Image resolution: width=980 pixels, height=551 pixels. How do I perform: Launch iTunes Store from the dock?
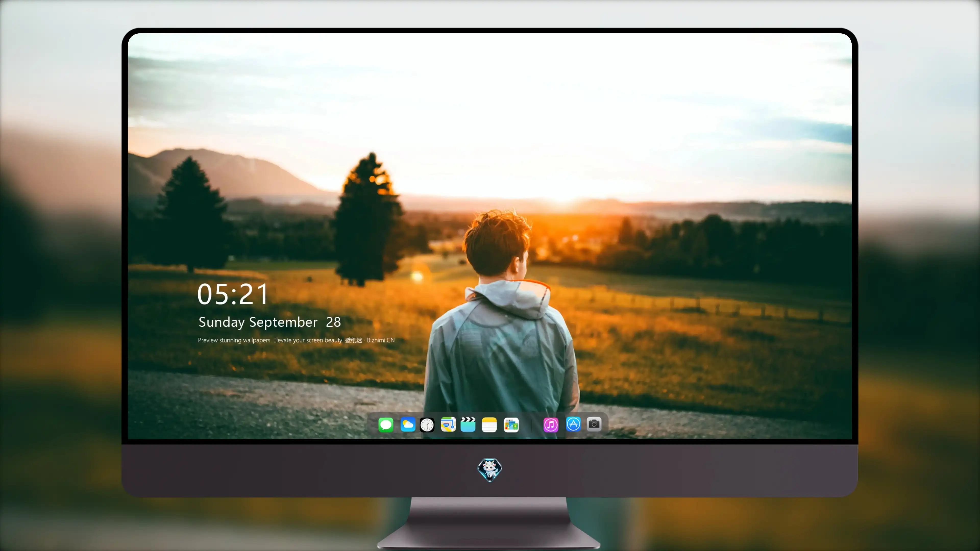[x=551, y=425]
